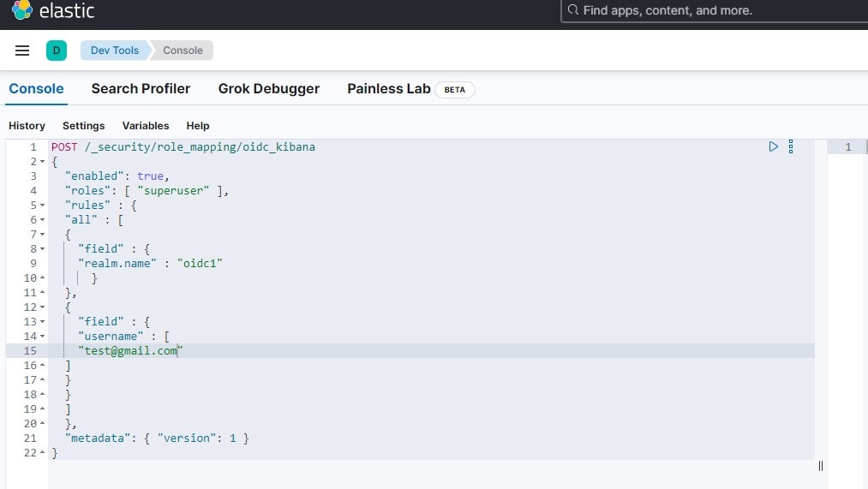The image size is (868, 489).
Task: Click the "oidc1" realm value
Action: tap(200, 263)
